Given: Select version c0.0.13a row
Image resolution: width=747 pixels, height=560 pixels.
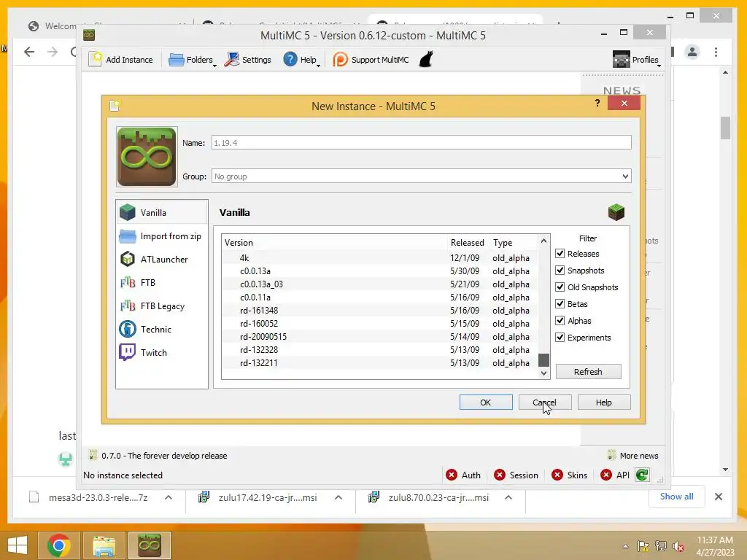Looking at the screenshot, I should 379,271.
